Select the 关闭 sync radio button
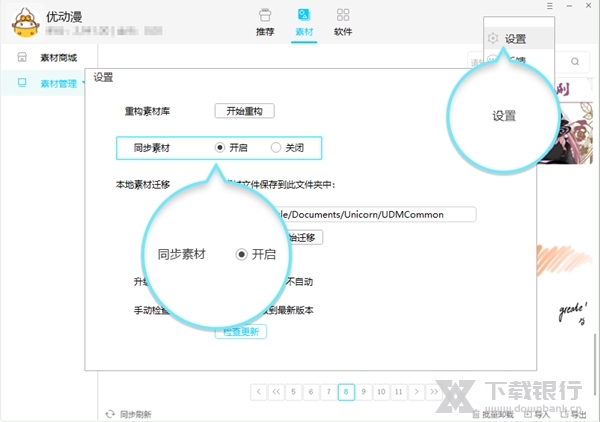This screenshot has height=422, width=600. point(276,147)
